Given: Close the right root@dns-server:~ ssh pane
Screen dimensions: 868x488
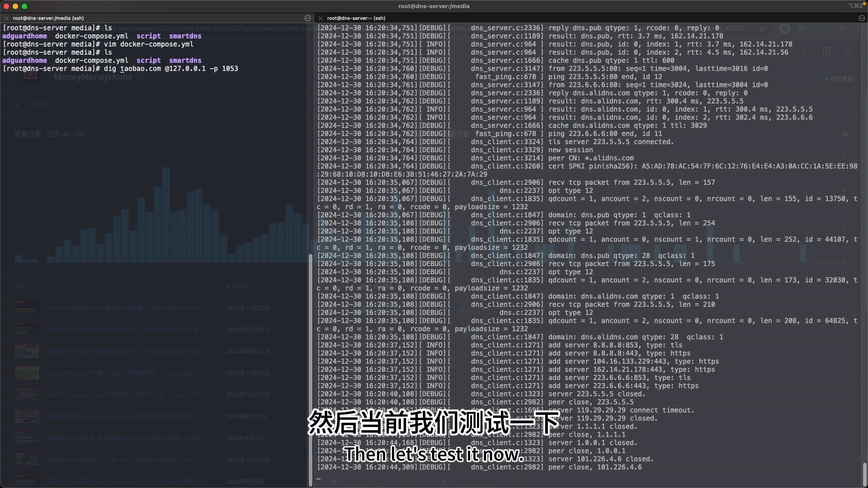Looking at the screenshot, I should pos(321,18).
